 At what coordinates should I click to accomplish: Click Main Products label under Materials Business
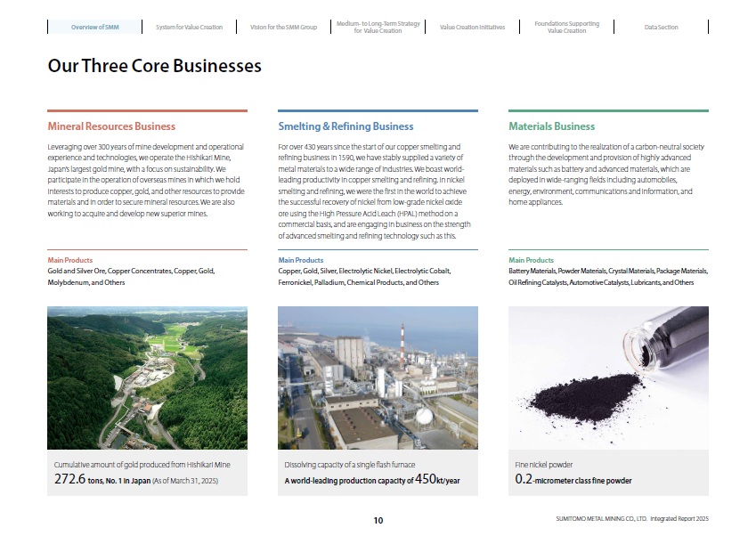tap(531, 260)
